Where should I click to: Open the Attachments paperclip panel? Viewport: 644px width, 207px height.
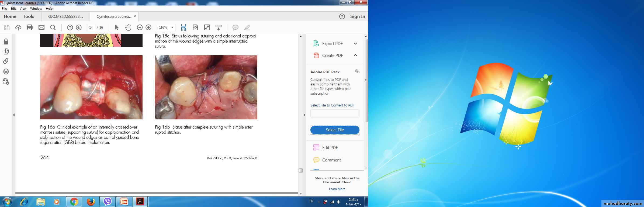pyautogui.click(x=6, y=61)
